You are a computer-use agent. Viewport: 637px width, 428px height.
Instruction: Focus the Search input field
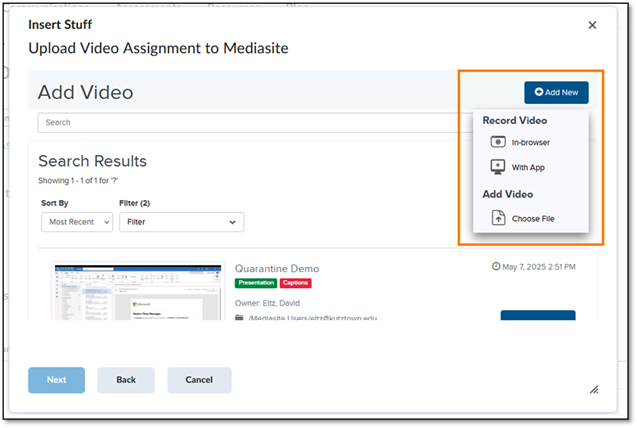coord(255,123)
